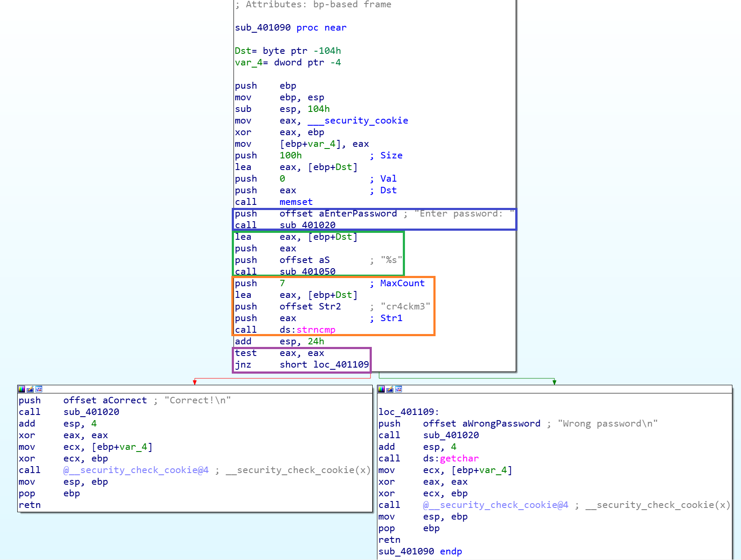Click the green true-branch arrowhead
This screenshot has height=560, width=741.
click(554, 382)
